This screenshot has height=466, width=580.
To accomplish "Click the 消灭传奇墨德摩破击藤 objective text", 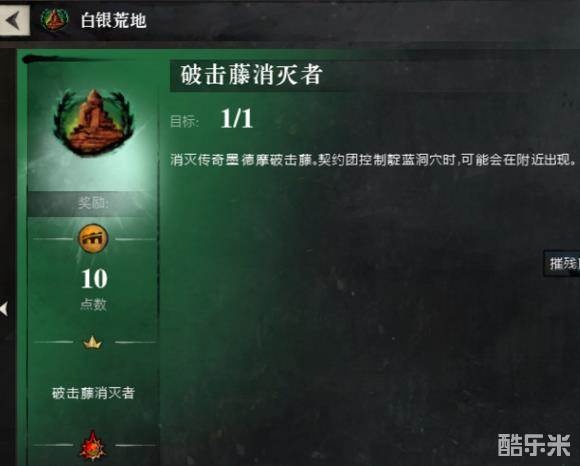I will 241,160.
